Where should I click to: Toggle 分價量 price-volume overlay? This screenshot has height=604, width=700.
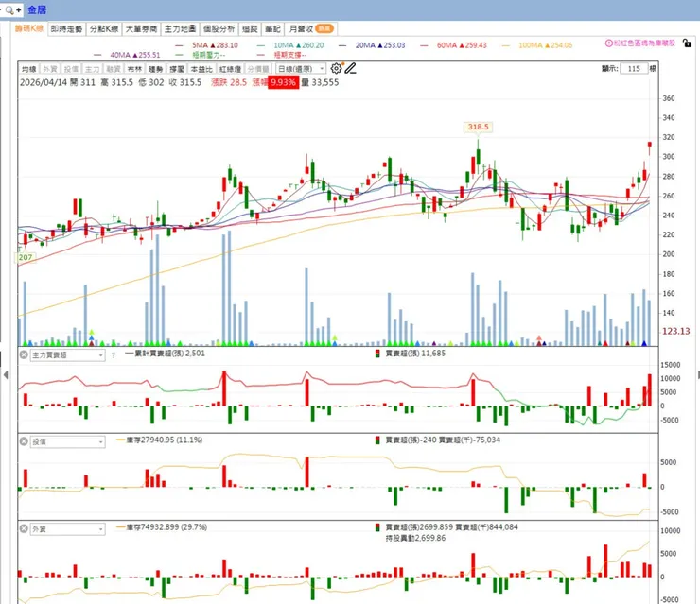coord(258,69)
